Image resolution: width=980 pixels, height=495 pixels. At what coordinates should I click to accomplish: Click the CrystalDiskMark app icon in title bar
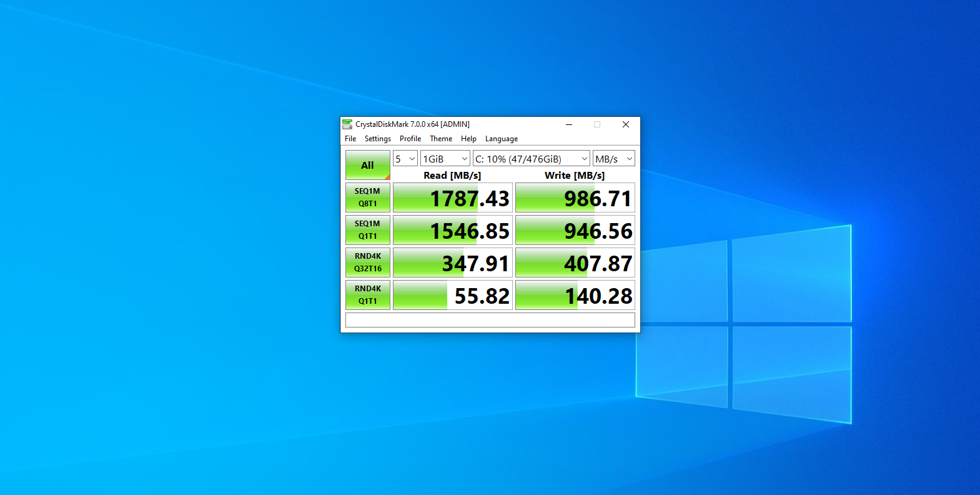pyautogui.click(x=347, y=124)
